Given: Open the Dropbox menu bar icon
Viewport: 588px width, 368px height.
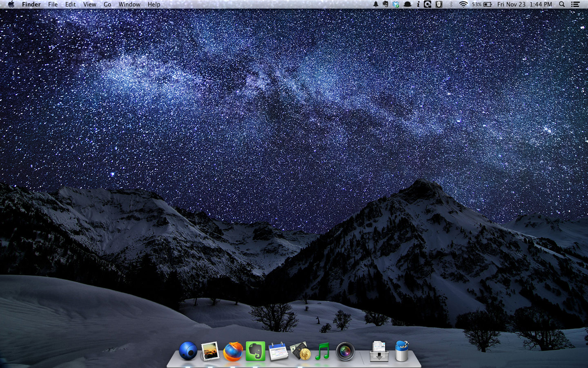Looking at the screenshot, I should pos(396,4).
